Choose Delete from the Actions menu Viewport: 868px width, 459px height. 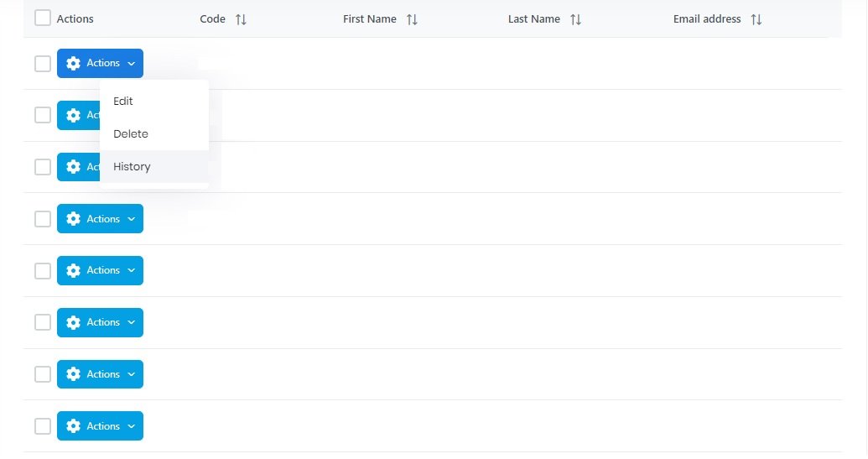[x=131, y=133]
